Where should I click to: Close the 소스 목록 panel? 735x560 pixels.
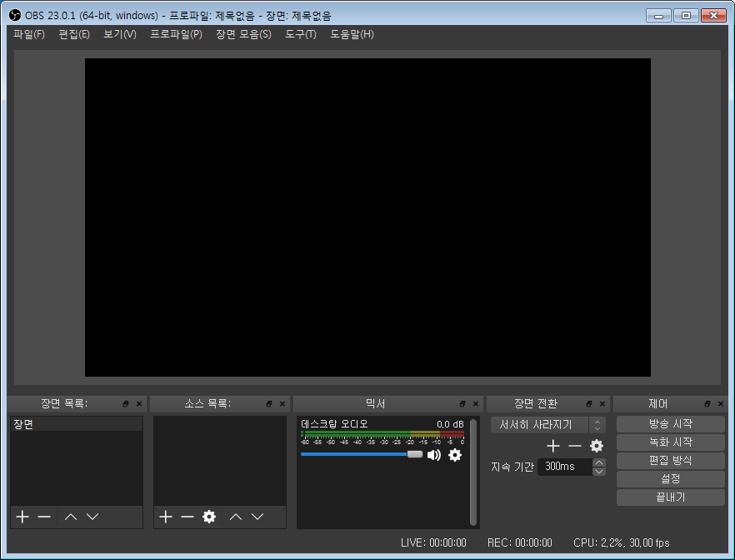[282, 403]
